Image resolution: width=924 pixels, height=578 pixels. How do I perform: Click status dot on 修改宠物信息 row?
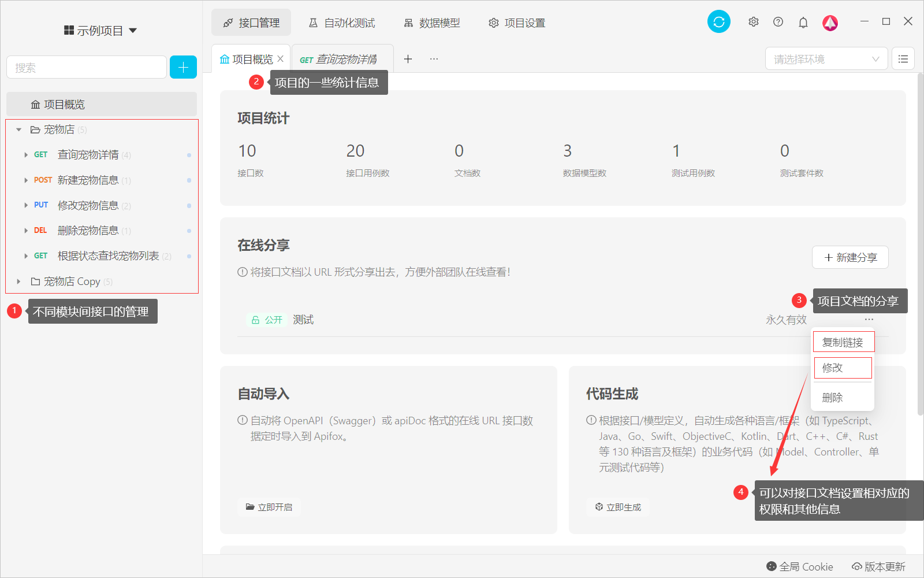click(x=189, y=206)
